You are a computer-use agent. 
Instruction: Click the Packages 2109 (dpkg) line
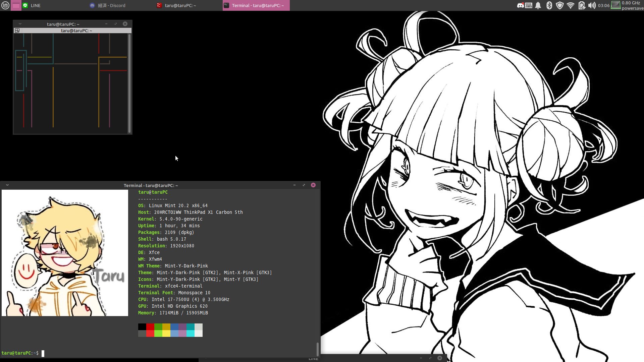pyautogui.click(x=166, y=232)
